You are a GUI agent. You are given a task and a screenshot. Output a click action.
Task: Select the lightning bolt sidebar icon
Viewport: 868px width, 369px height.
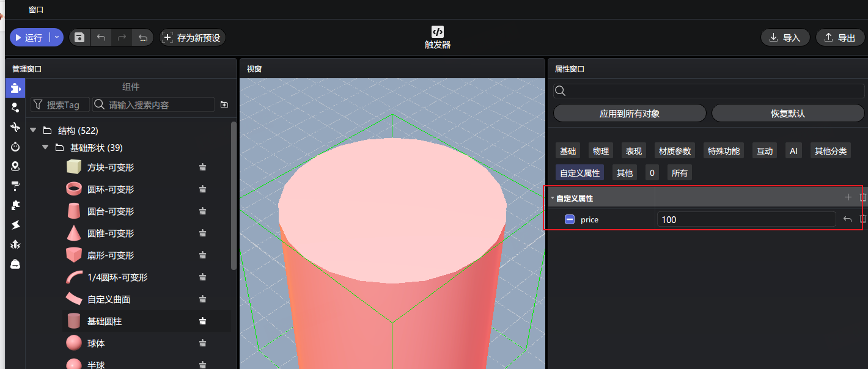click(x=15, y=225)
